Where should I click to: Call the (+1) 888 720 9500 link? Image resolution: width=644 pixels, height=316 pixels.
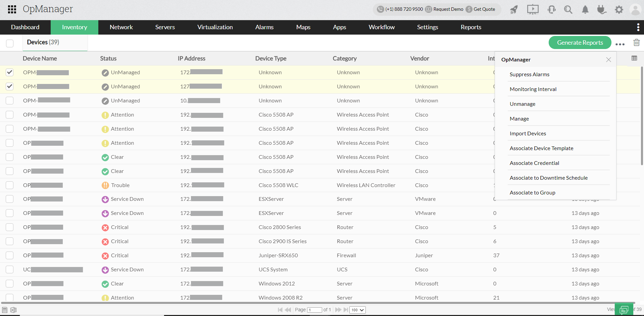(x=400, y=9)
